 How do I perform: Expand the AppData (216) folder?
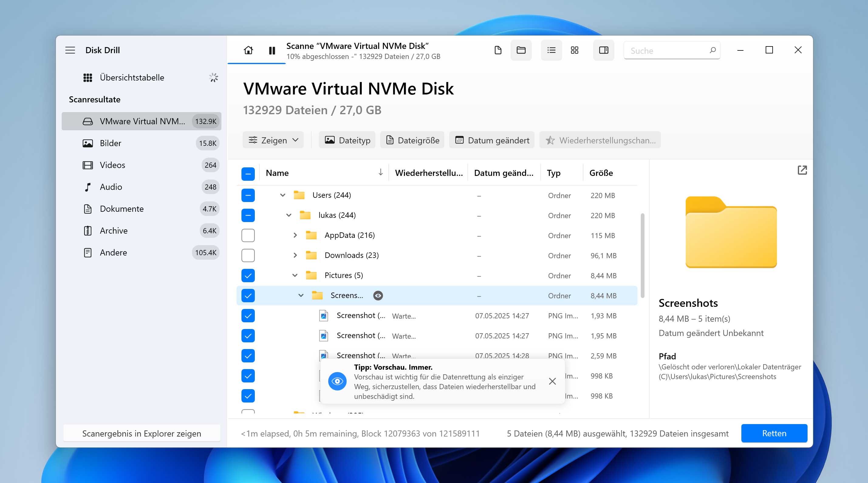[295, 235]
